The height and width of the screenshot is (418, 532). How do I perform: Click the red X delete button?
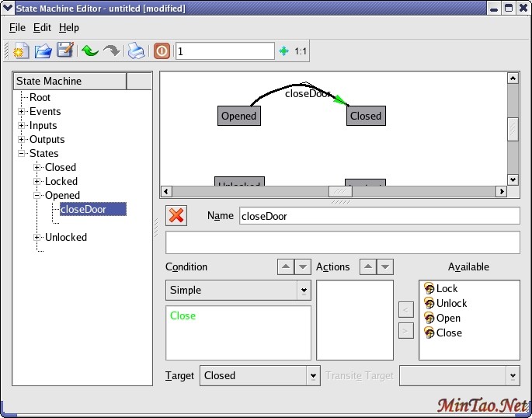pyautogui.click(x=177, y=215)
